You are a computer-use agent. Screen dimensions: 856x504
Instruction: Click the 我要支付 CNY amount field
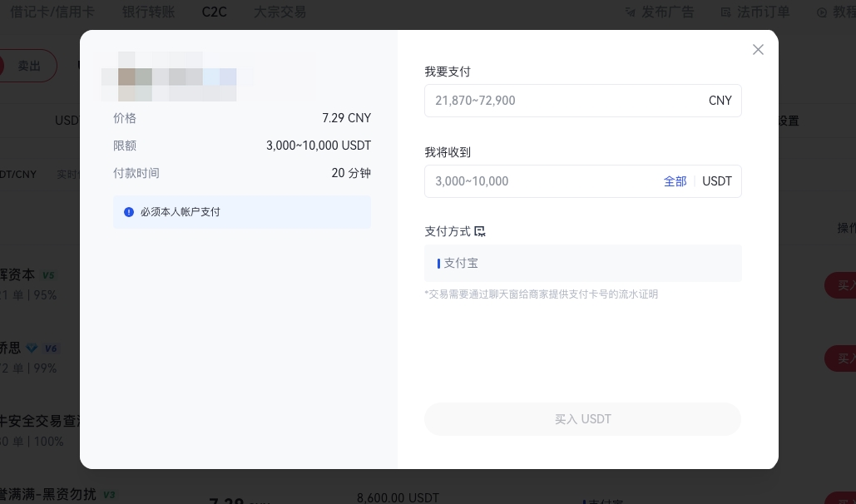[x=566, y=101]
